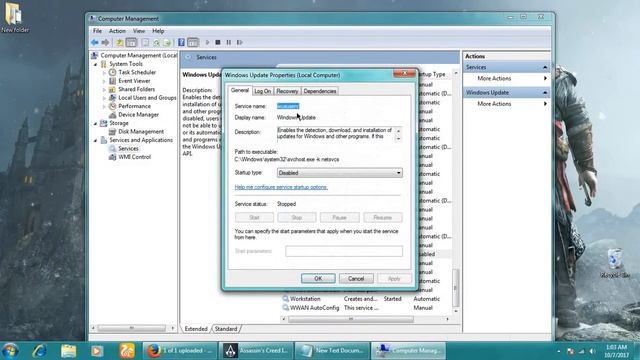Select Services node in tree
The image size is (640, 360).
pos(128,149)
